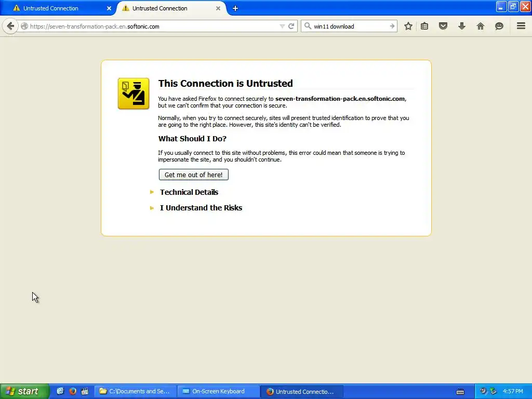This screenshot has width=532, height=399.
Task: Click Untrusted Connection Firefox taskbar button
Action: [302, 391]
